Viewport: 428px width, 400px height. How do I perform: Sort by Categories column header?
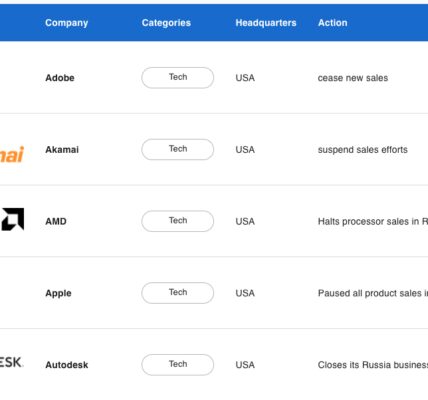click(166, 23)
